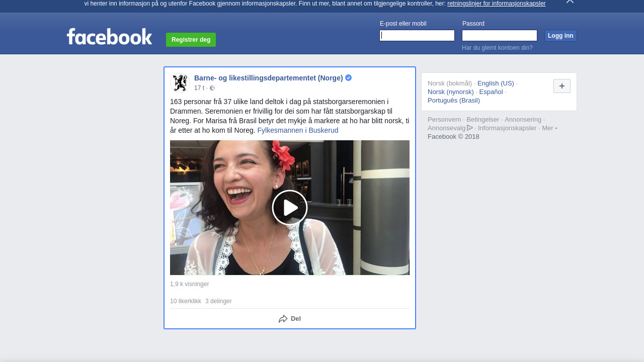Open Fylkesmannen i Buskerud link
Image resolution: width=644 pixels, height=362 pixels.
(298, 130)
